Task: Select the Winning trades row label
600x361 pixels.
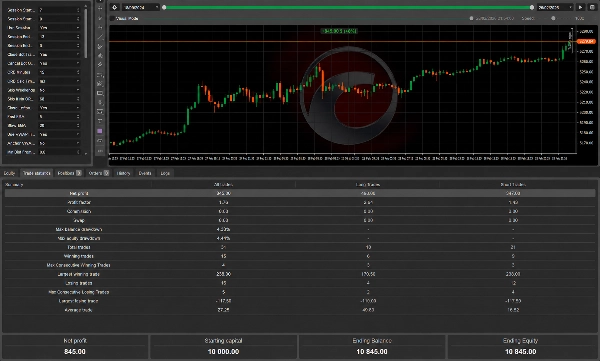Action: pos(79,256)
